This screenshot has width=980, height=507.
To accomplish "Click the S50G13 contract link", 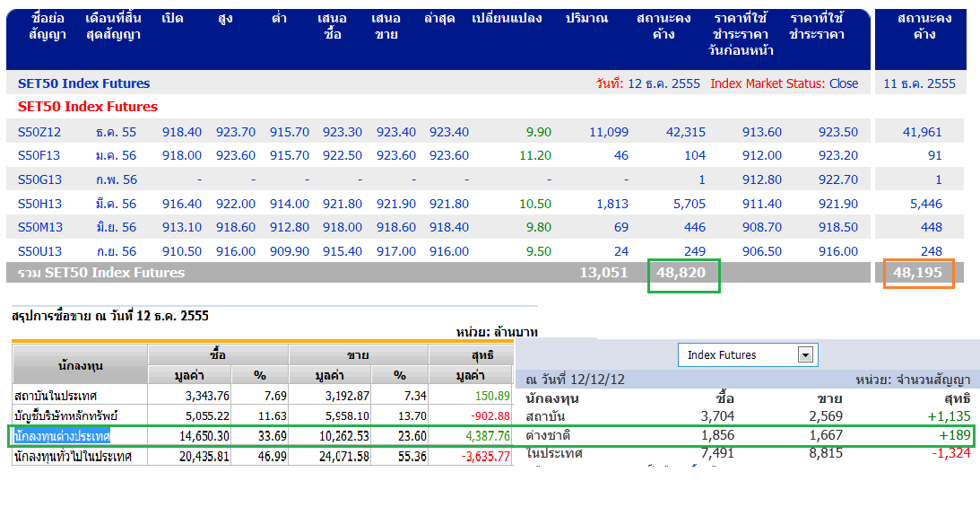I will 39,180.
